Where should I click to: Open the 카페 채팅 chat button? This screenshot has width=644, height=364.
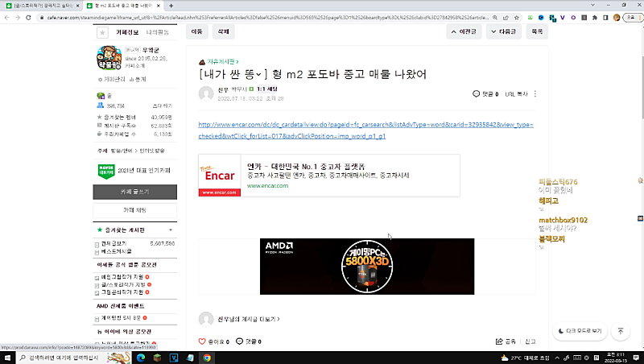tap(134, 210)
